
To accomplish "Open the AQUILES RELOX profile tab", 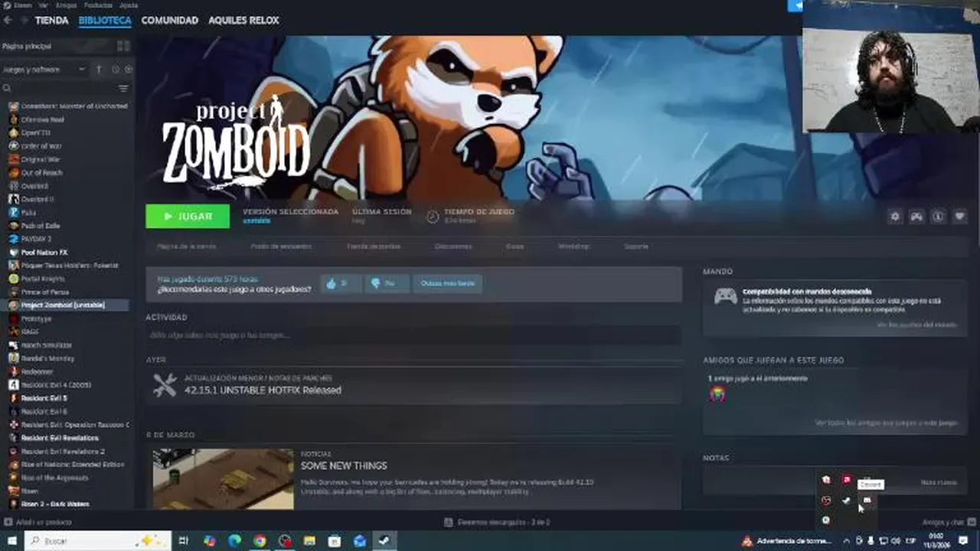I will tap(243, 21).
